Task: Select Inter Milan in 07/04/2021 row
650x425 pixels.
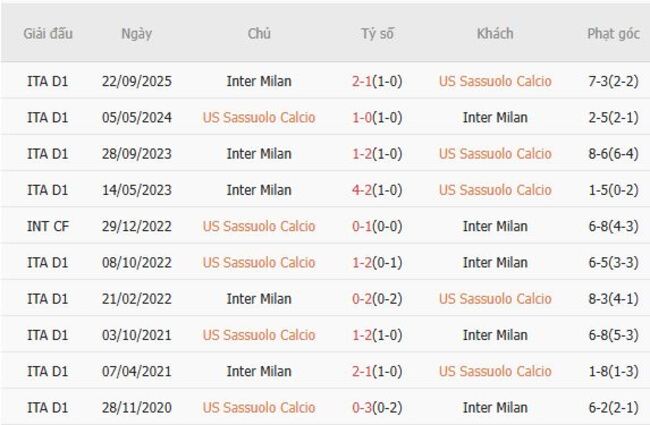Action: pos(259,371)
